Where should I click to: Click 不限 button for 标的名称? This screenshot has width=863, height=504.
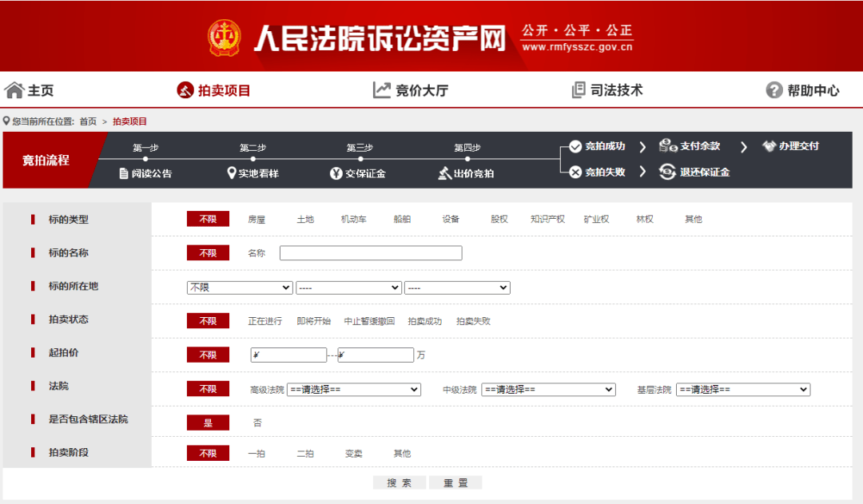[208, 253]
